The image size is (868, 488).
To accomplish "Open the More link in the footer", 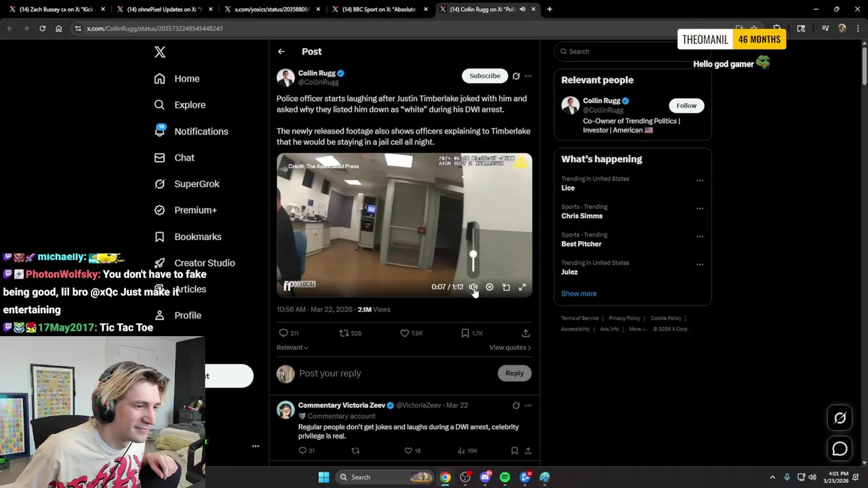I will click(637, 329).
